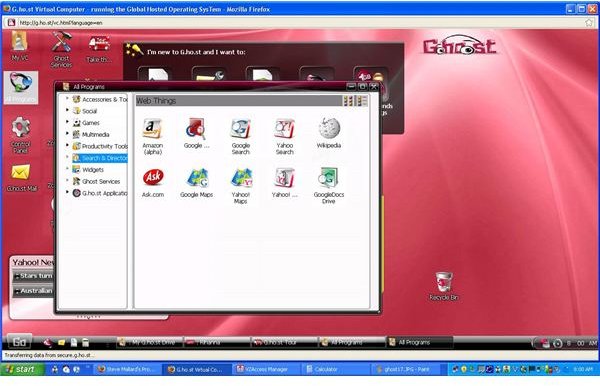Click the Go start button

[x=20, y=342]
